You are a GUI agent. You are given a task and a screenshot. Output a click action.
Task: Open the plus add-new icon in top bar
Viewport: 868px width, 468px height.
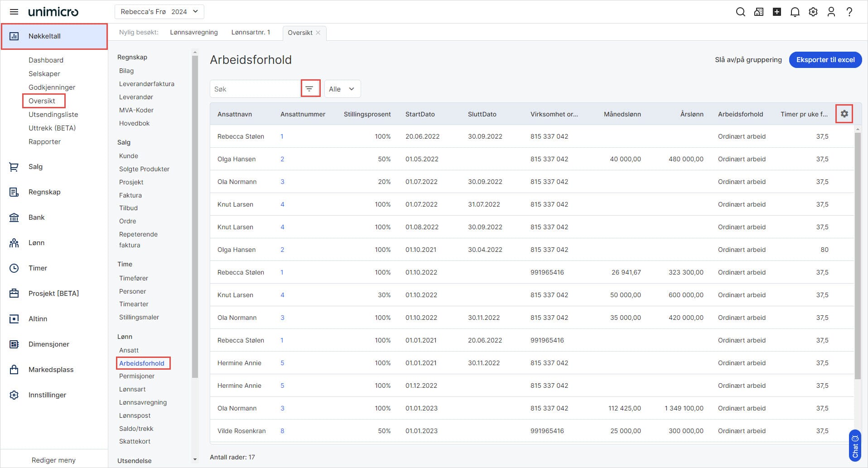tap(776, 12)
